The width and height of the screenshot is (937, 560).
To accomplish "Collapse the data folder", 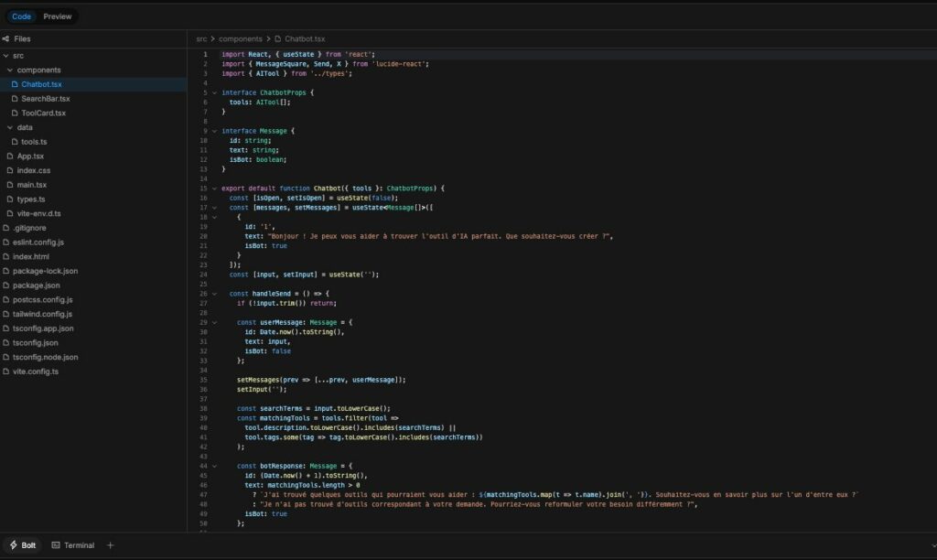I will pyautogui.click(x=10, y=127).
